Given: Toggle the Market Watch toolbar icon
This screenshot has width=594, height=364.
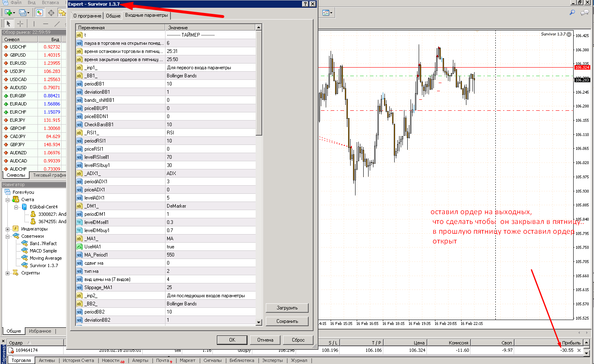Looking at the screenshot, I should pyautogui.click(x=40, y=13).
